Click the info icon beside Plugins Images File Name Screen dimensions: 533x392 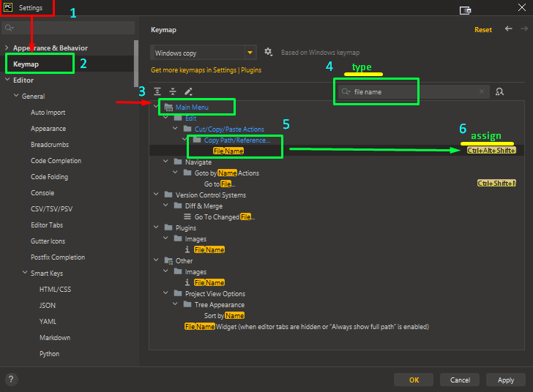pos(187,249)
